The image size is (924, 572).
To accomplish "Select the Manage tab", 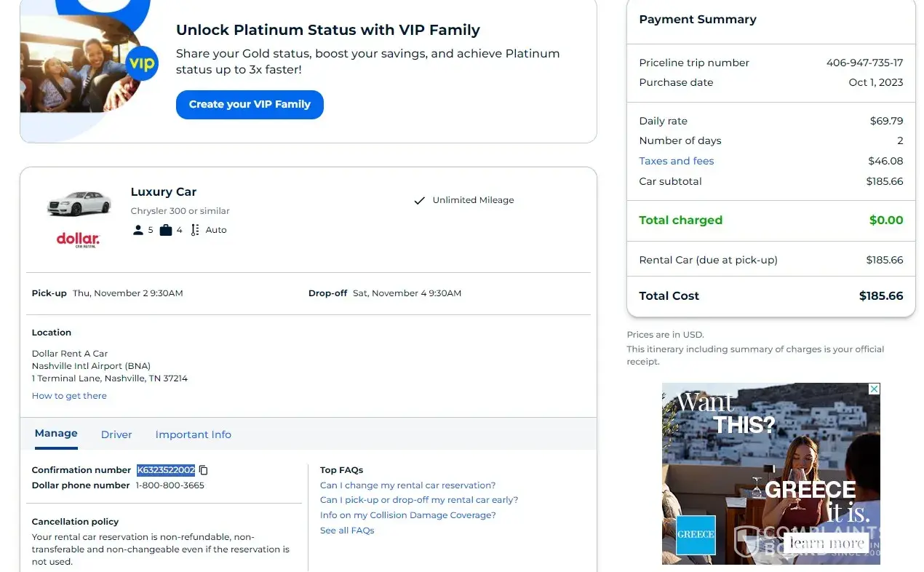I will [56, 434].
